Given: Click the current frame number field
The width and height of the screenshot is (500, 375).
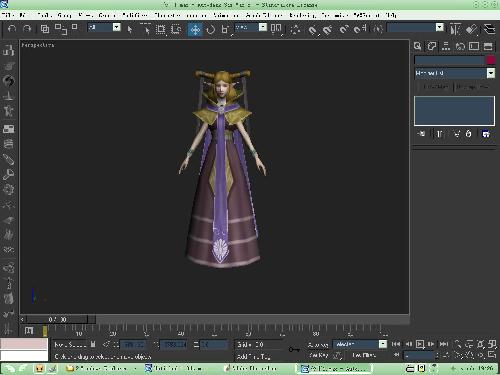Looking at the screenshot, I should tap(419, 355).
